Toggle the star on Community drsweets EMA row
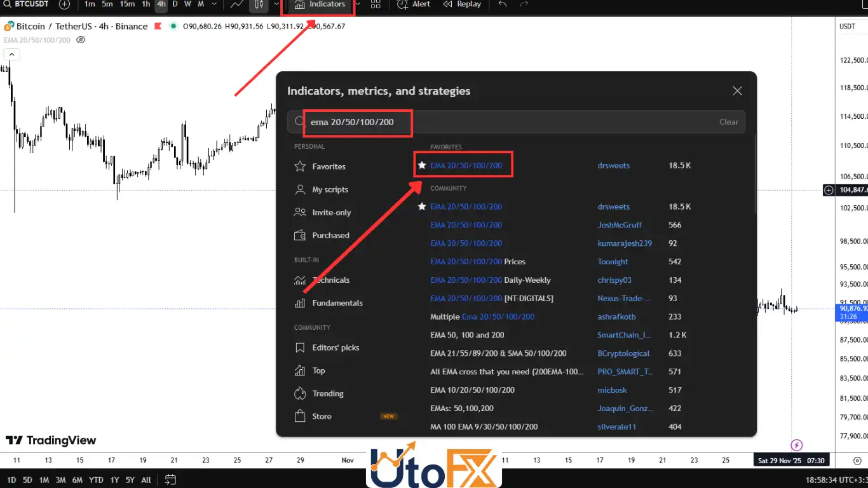This screenshot has width=868, height=488. (422, 207)
